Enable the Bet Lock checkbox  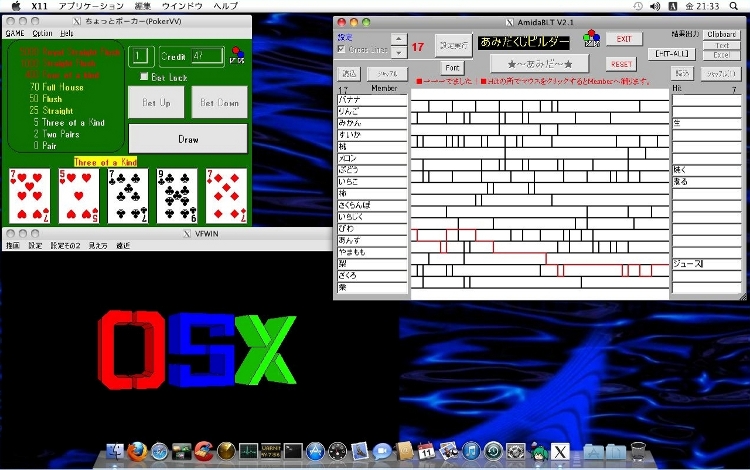coord(144,77)
